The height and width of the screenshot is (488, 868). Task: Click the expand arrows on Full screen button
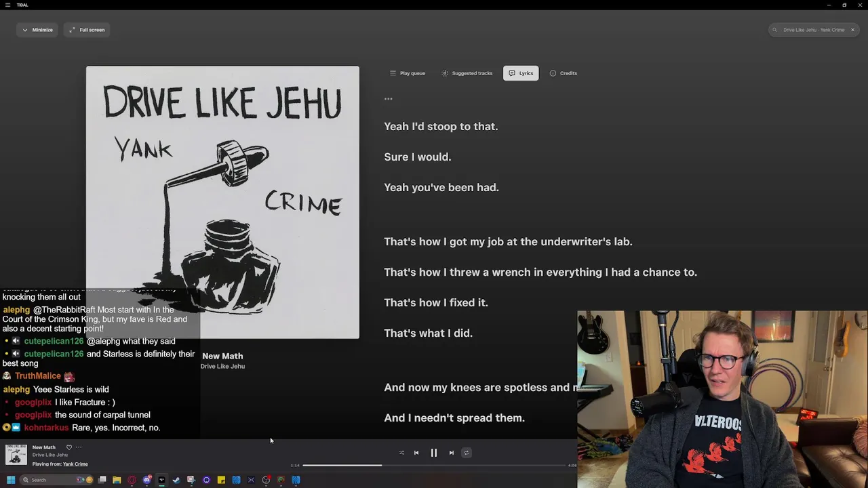pos(73,30)
